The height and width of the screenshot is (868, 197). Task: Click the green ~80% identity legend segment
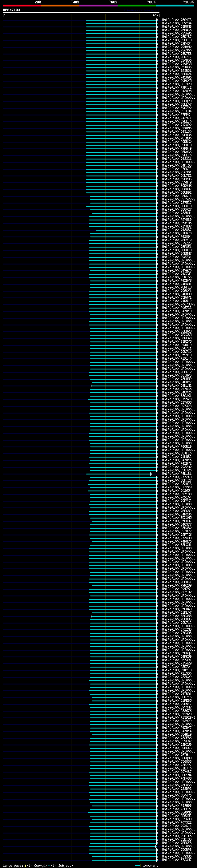click(x=137, y=6)
